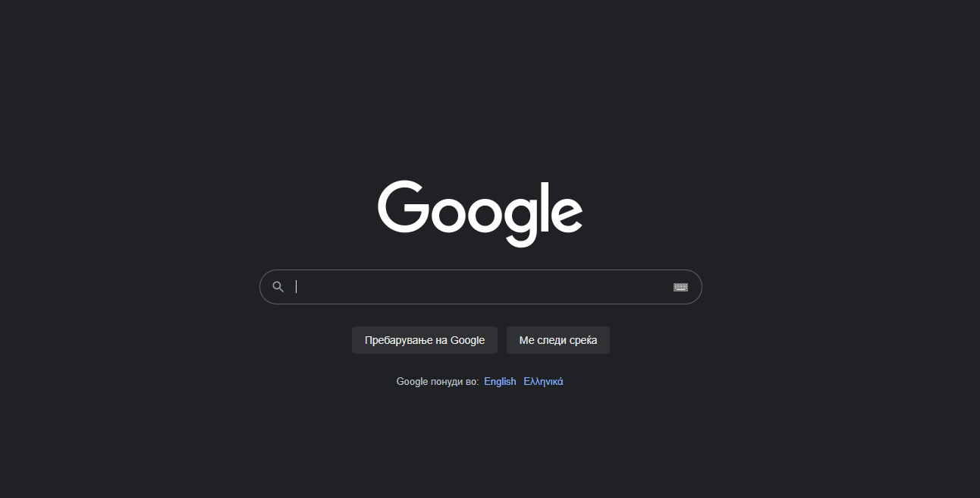Click the capital G of Google logo

click(404, 206)
